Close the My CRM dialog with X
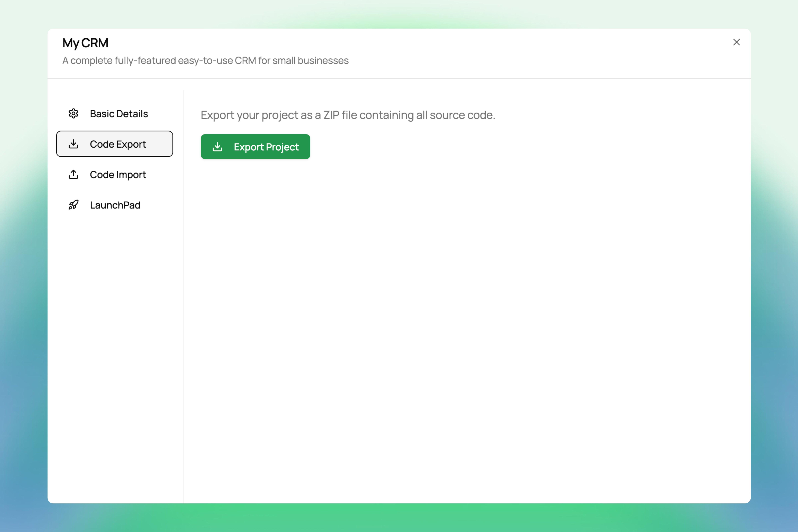The width and height of the screenshot is (798, 532). [x=736, y=42]
